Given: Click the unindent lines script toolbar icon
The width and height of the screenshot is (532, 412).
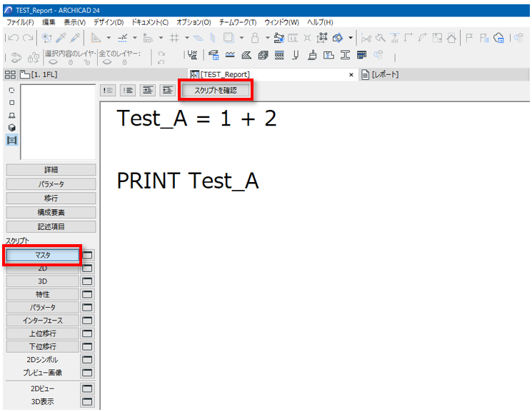Looking at the screenshot, I should [x=167, y=90].
